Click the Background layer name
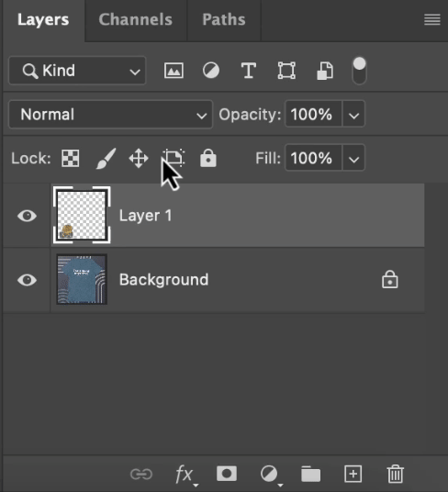 163,280
